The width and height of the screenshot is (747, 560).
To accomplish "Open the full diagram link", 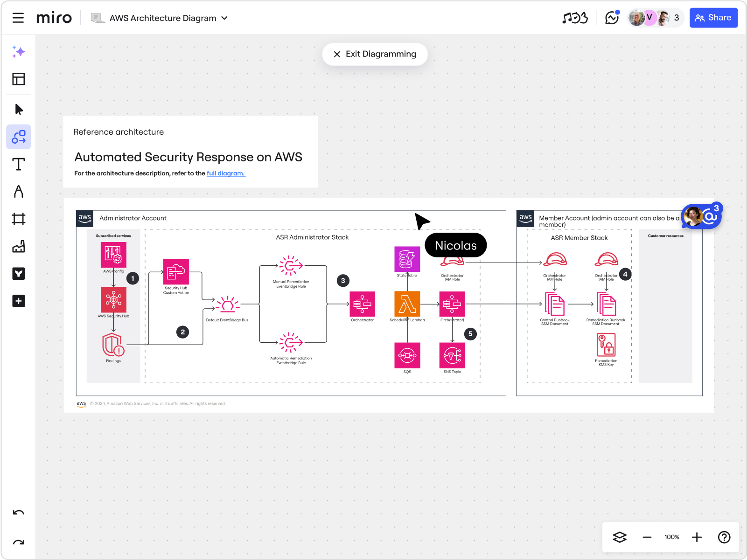I will [226, 173].
